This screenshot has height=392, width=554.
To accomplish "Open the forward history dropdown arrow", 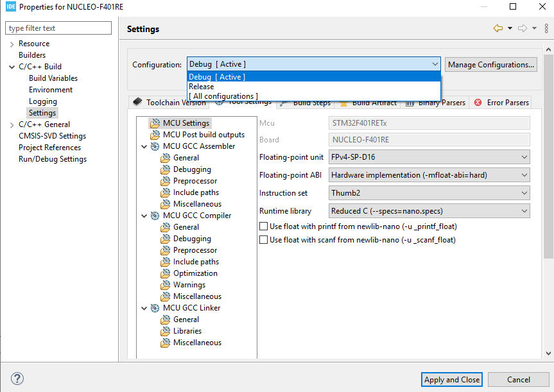I will point(534,28).
